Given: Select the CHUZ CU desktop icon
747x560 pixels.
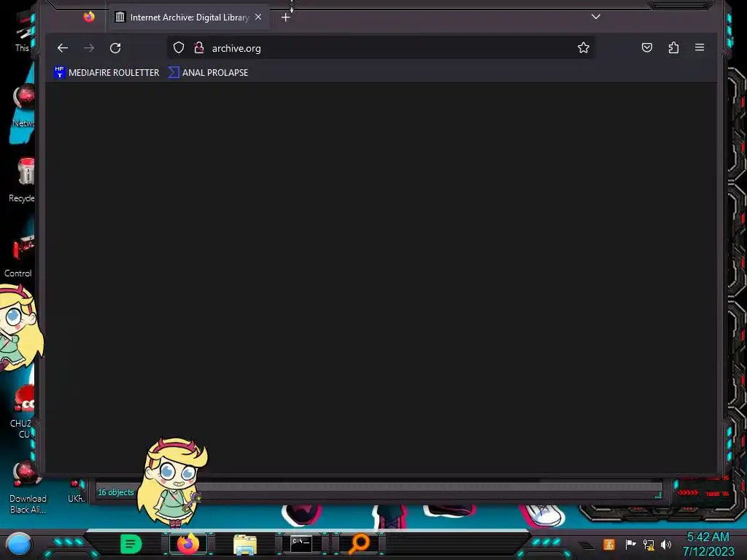Looking at the screenshot, I should point(22,413).
